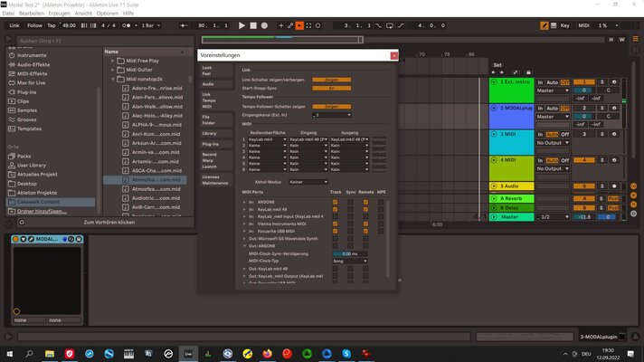The image size is (644, 362).
Task: Expand the Midi Free Play folder
Action: point(112,61)
